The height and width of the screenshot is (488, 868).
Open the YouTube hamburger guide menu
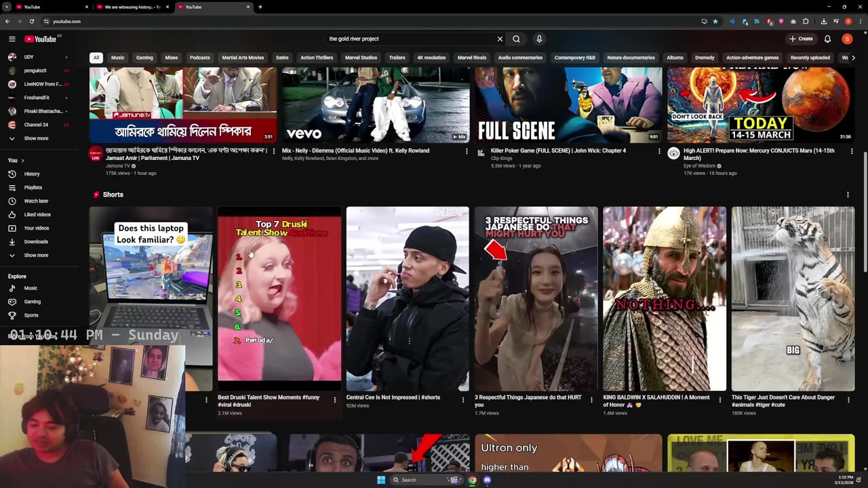pos(12,39)
